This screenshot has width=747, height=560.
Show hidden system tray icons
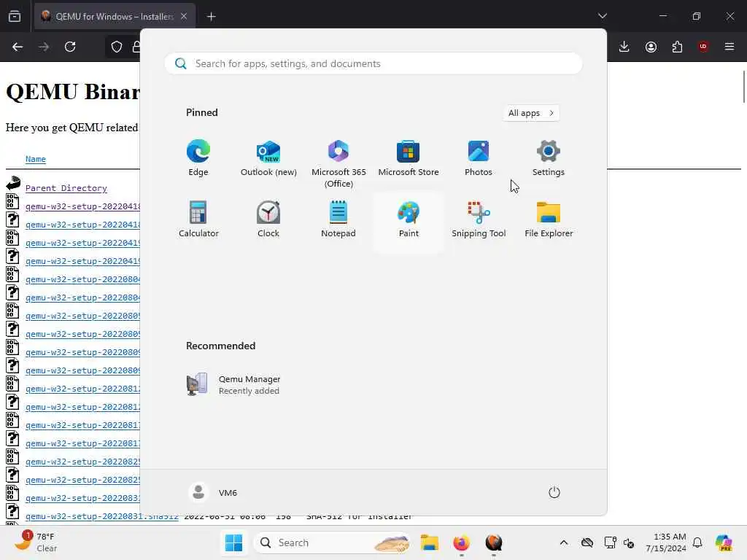tap(564, 542)
